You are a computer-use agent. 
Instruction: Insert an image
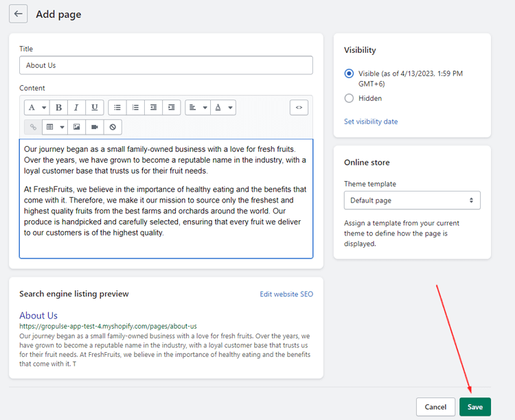coord(76,127)
